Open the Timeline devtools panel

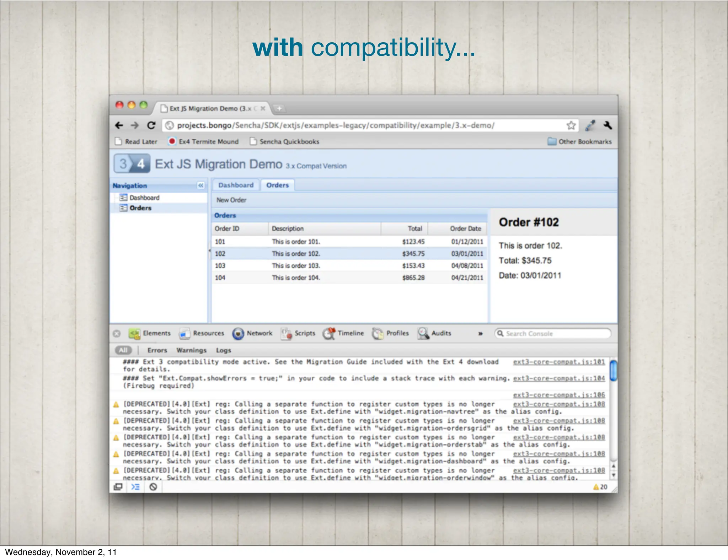click(x=343, y=333)
